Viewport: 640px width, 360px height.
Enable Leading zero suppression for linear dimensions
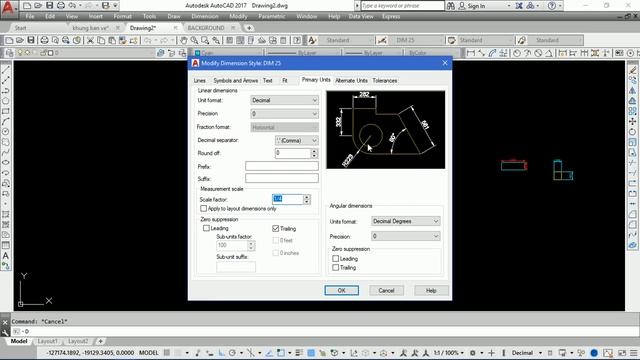(x=206, y=228)
